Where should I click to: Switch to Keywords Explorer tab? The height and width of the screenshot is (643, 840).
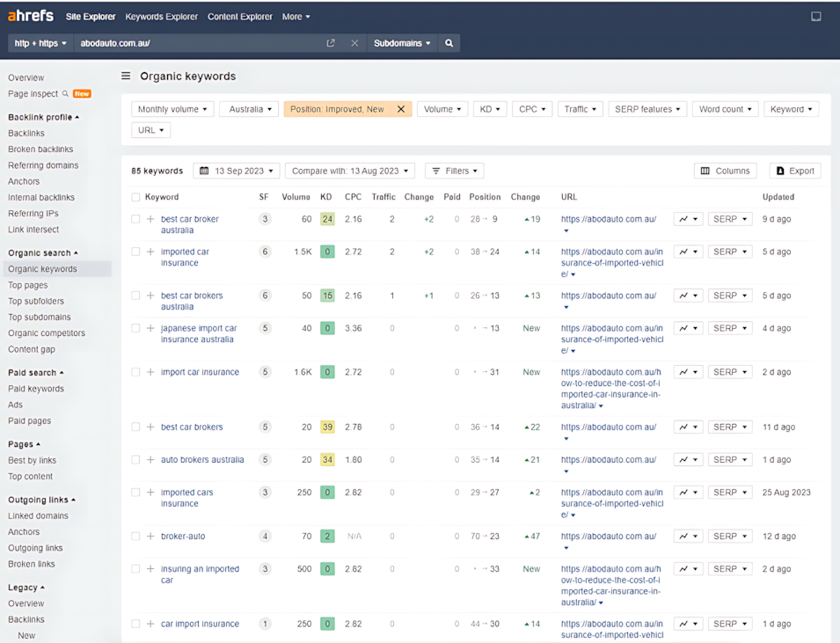(161, 17)
